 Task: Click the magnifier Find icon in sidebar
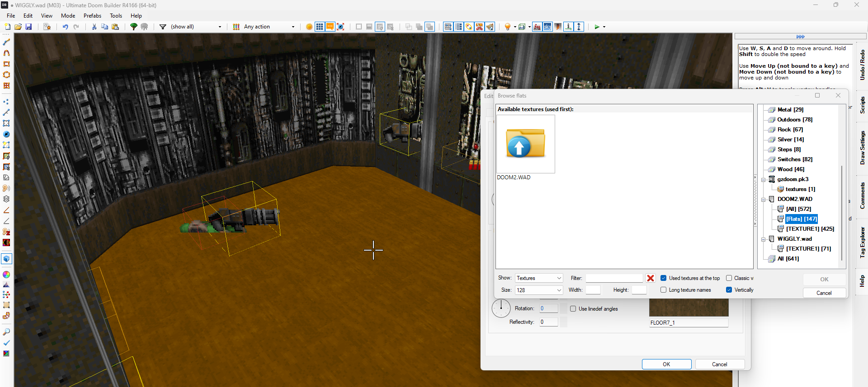point(6,332)
